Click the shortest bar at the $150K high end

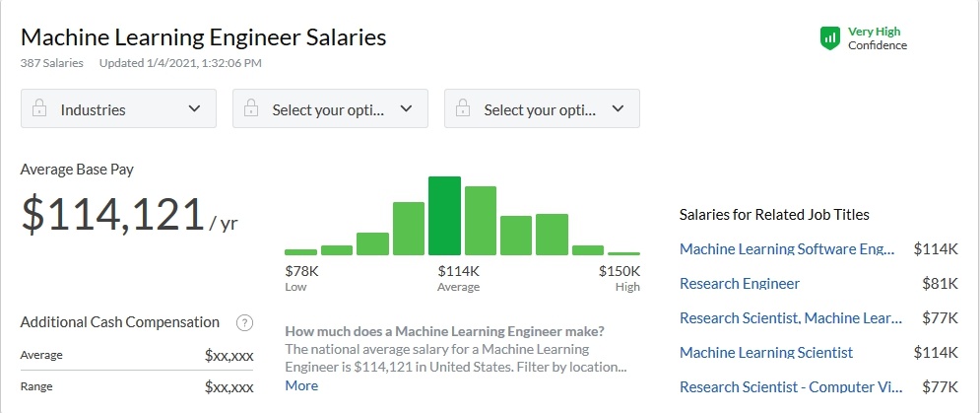[x=623, y=253]
